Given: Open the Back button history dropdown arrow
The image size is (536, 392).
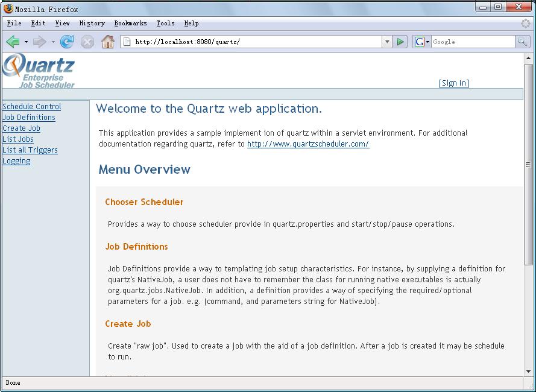Looking at the screenshot, I should pyautogui.click(x=26, y=42).
